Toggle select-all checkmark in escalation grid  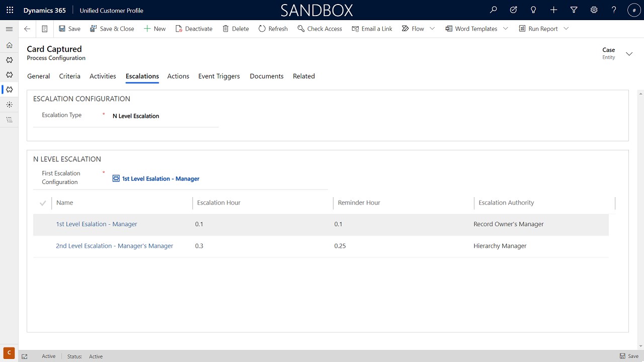43,203
